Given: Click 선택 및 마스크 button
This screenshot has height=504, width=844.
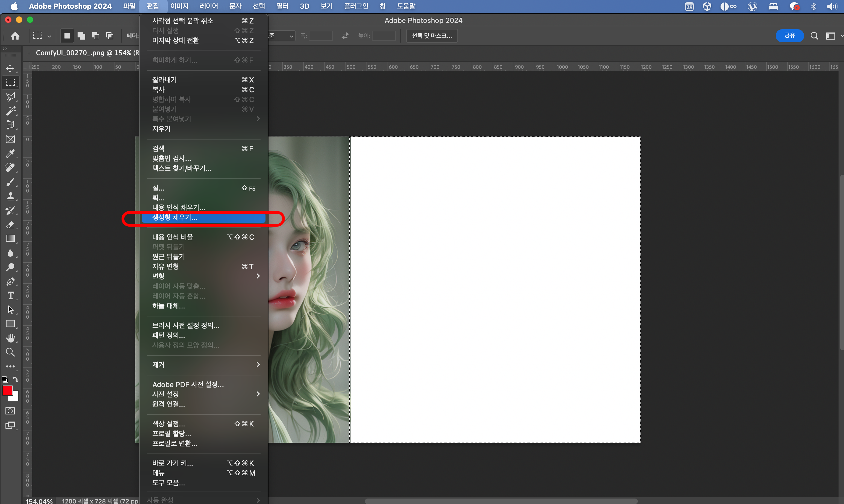Looking at the screenshot, I should point(432,36).
